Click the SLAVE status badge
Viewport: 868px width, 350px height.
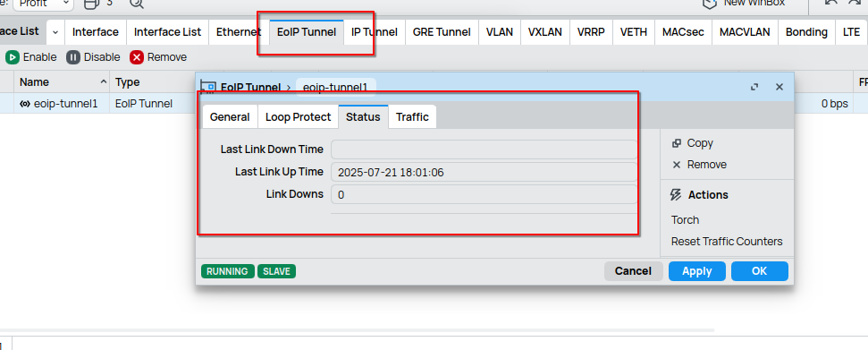click(x=277, y=271)
